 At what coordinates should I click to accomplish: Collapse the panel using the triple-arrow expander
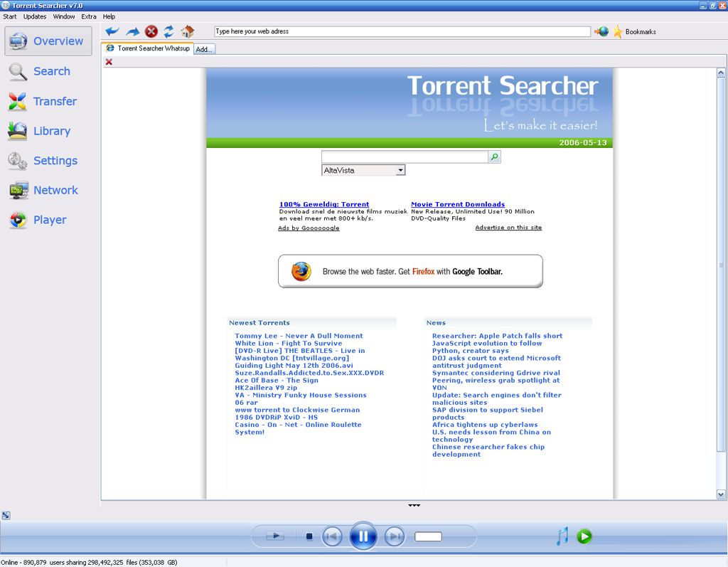(x=414, y=505)
